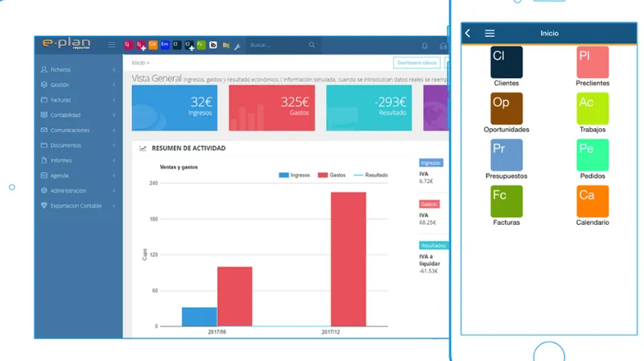The width and height of the screenshot is (644, 361).
Task: Click the Administracion gear icon
Action: point(44,190)
